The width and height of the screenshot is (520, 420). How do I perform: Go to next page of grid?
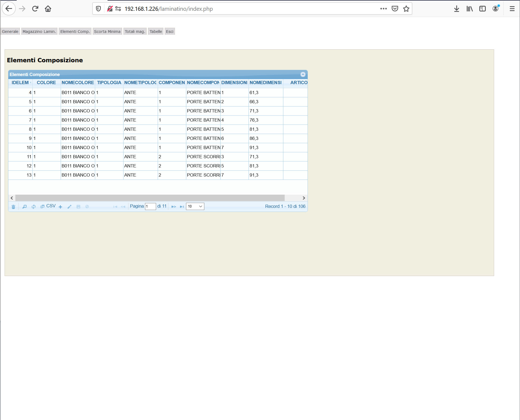174,207
